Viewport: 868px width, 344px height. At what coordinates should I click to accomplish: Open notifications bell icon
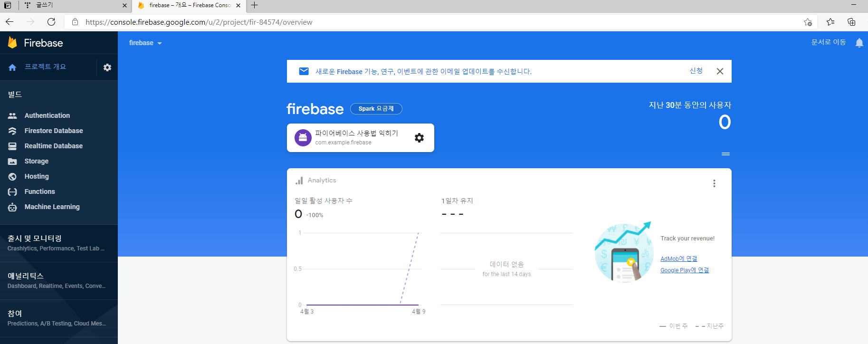(x=859, y=43)
